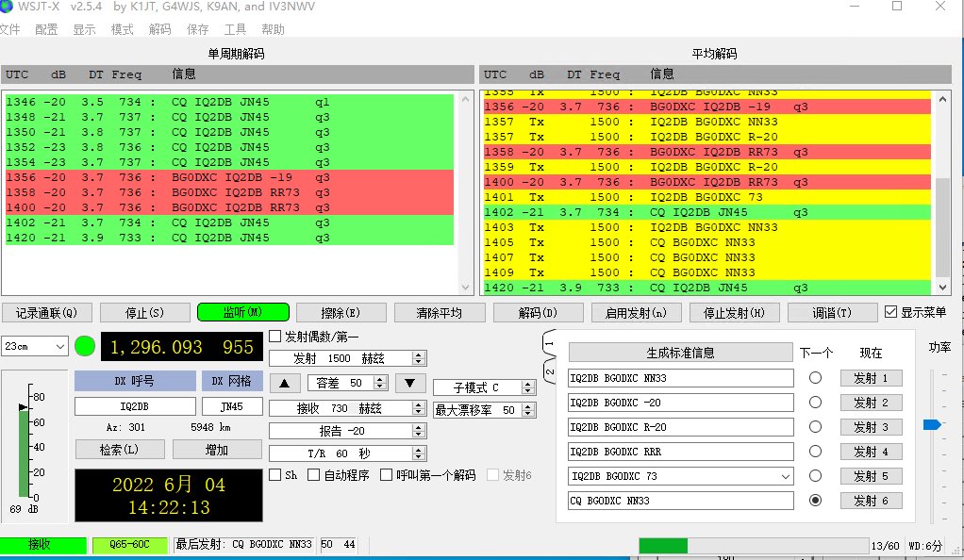Open the 文件 menu

click(x=9, y=29)
